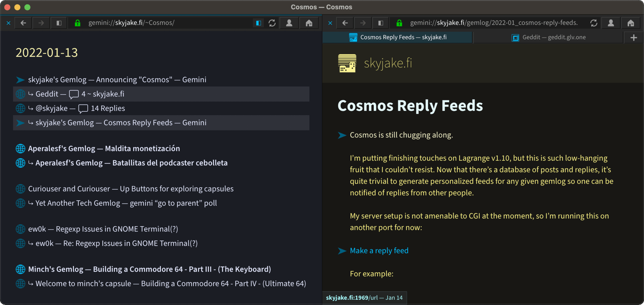Viewport: 644px width, 305px height.
Task: Open ew0k Regexp Issues in GNOME Terminal
Action: pyautogui.click(x=103, y=229)
